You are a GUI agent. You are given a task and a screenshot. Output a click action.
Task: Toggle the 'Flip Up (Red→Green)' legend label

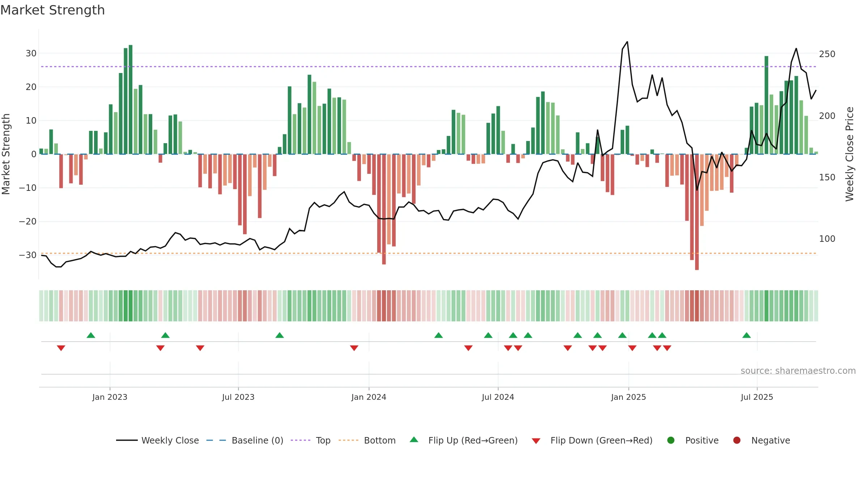tap(473, 440)
